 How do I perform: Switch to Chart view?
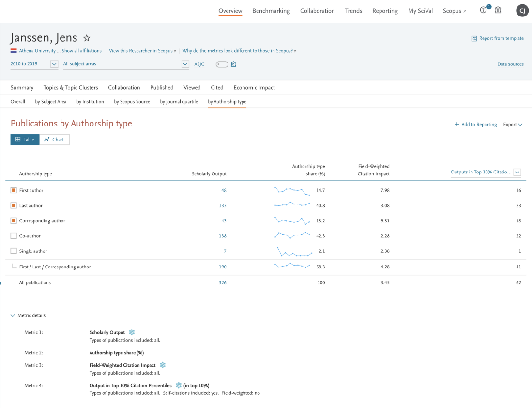(x=54, y=139)
